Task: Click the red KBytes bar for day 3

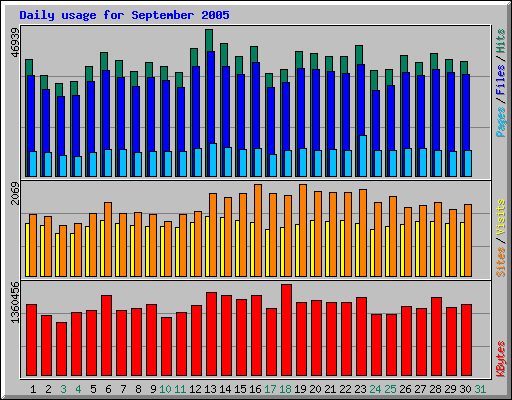Action: click(61, 349)
